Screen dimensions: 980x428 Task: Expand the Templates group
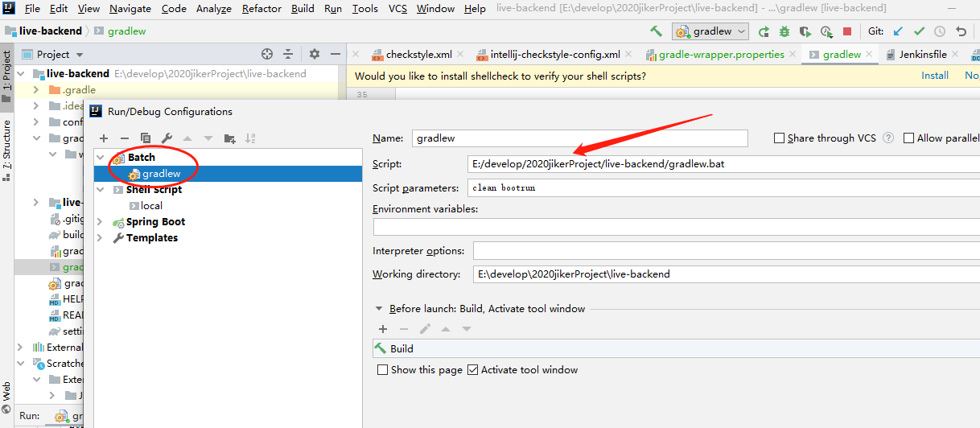(x=100, y=238)
